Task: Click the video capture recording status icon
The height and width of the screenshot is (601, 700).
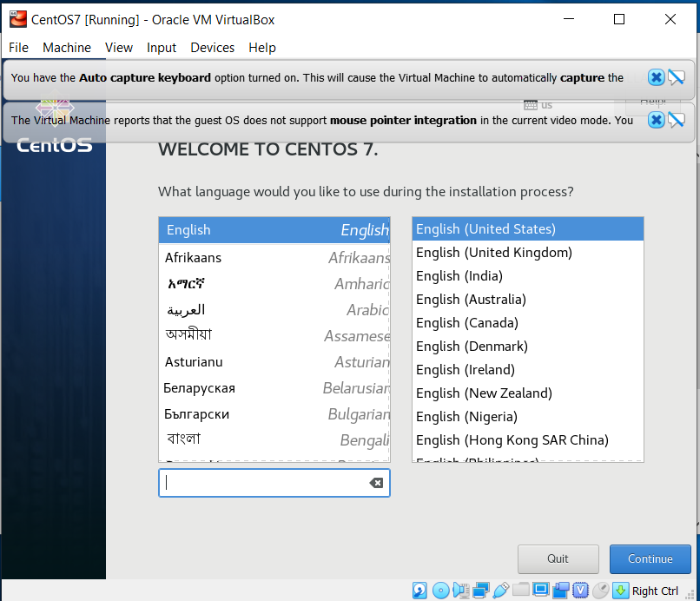Action: click(x=561, y=591)
